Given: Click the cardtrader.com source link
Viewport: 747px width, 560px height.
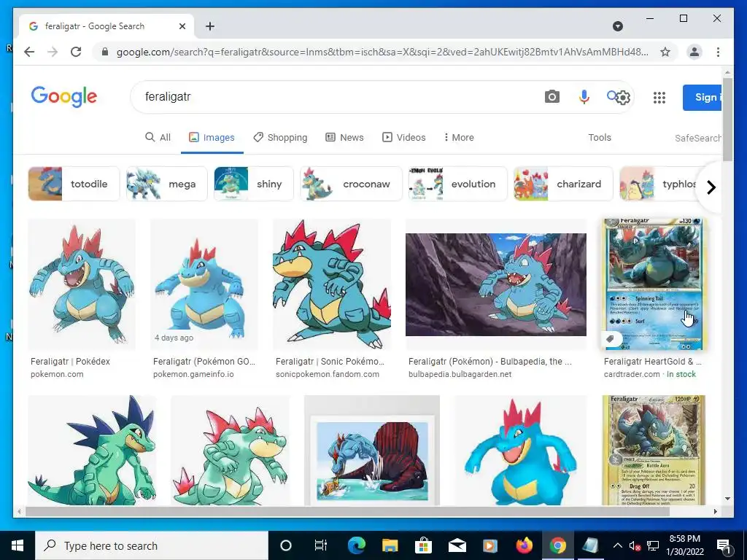Looking at the screenshot, I should click(632, 374).
